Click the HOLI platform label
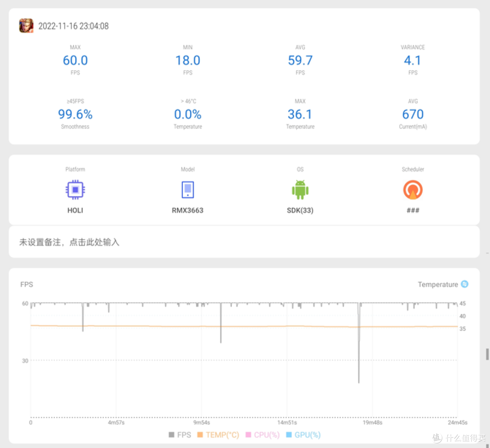This screenshot has height=448, width=490. (x=75, y=211)
